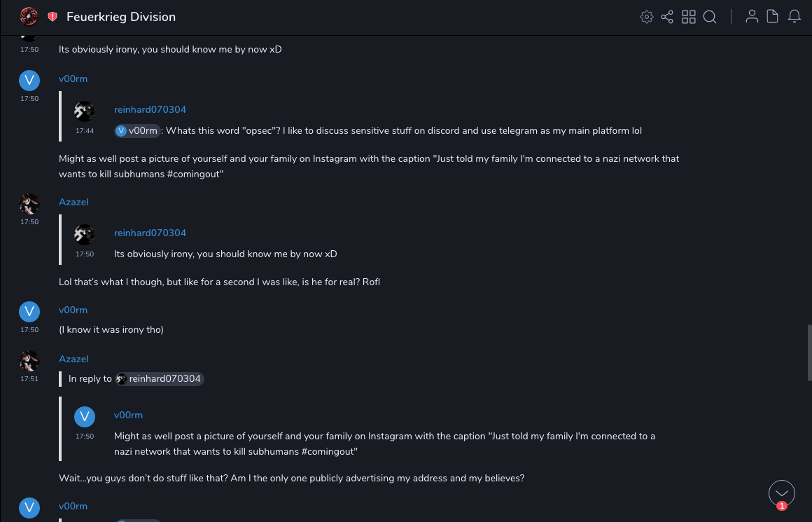Open the members person icon

pos(752,17)
